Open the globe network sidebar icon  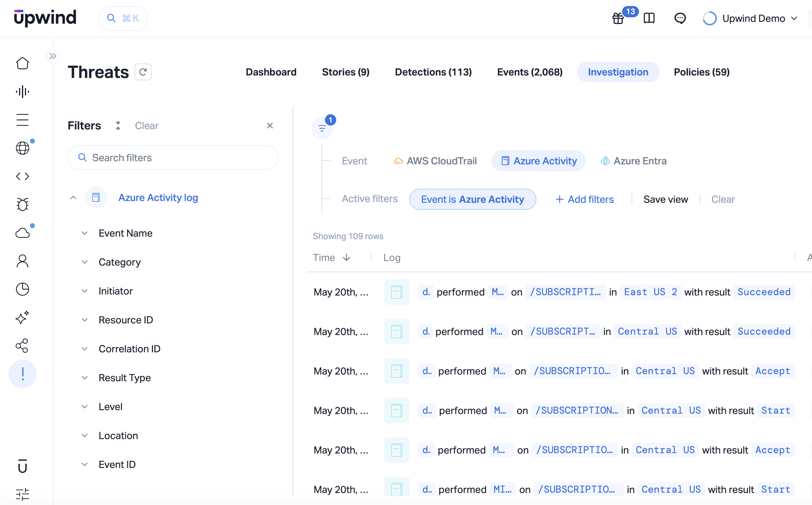click(23, 148)
